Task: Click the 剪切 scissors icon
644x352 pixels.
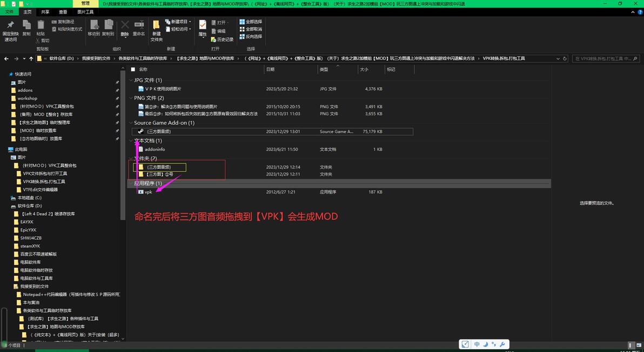Action: pos(38,41)
